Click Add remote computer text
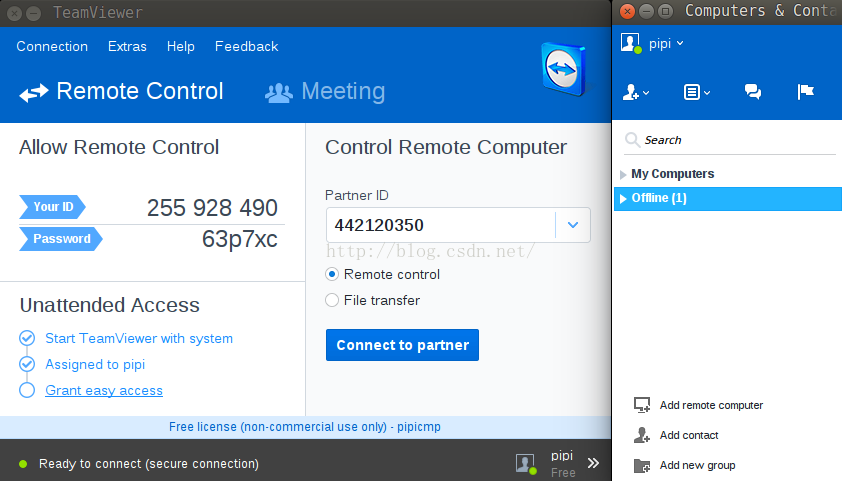This screenshot has width=842, height=481. 711,405
